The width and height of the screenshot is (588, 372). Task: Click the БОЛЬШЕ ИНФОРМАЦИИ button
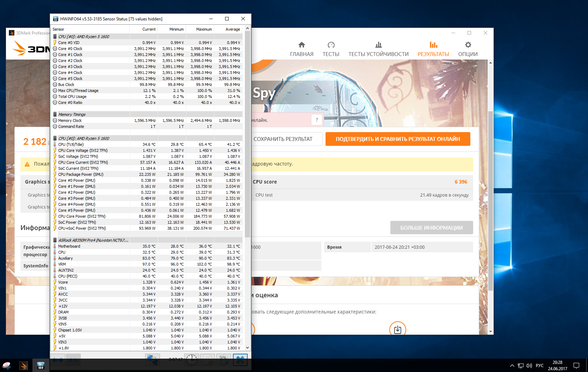point(432,228)
